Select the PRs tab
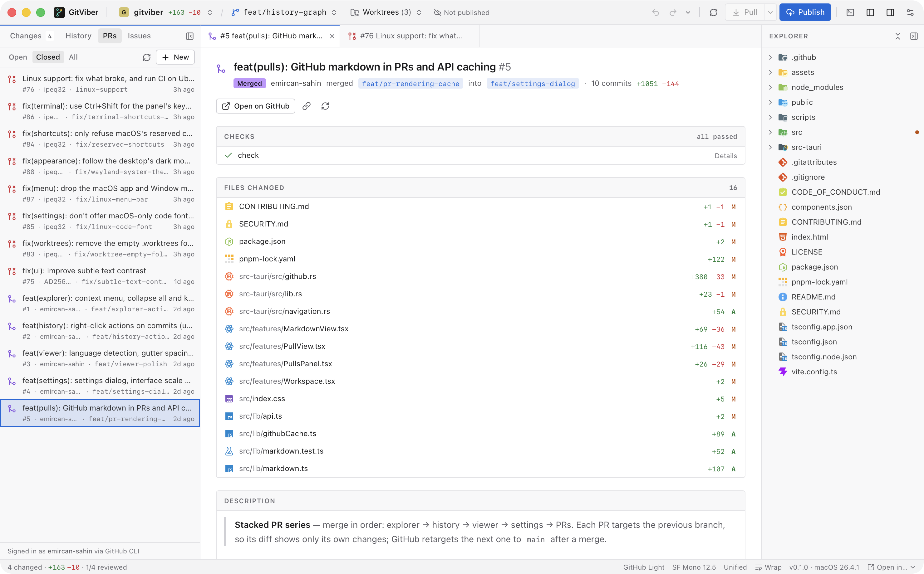Viewport: 924px width, 574px height. pyautogui.click(x=110, y=36)
